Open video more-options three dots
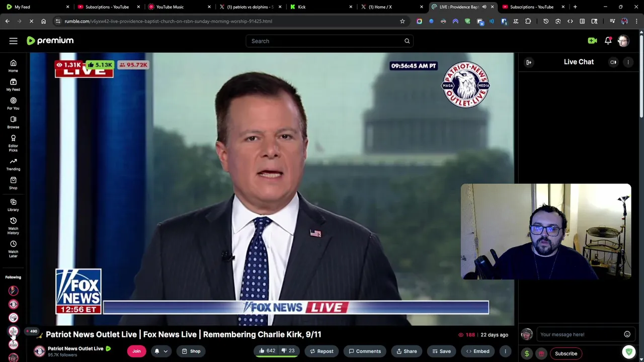Image resolution: width=644 pixels, height=362 pixels. point(505,351)
